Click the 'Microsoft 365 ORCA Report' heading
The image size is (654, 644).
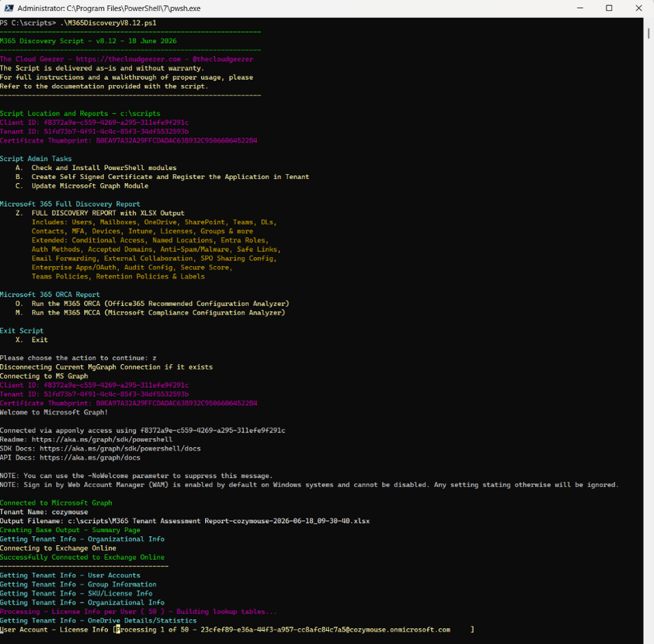(50, 294)
